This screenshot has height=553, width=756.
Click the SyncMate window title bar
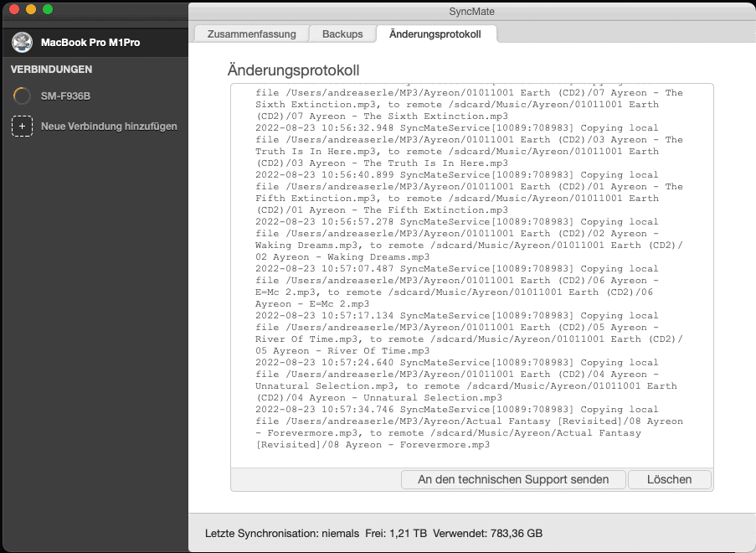(x=472, y=10)
